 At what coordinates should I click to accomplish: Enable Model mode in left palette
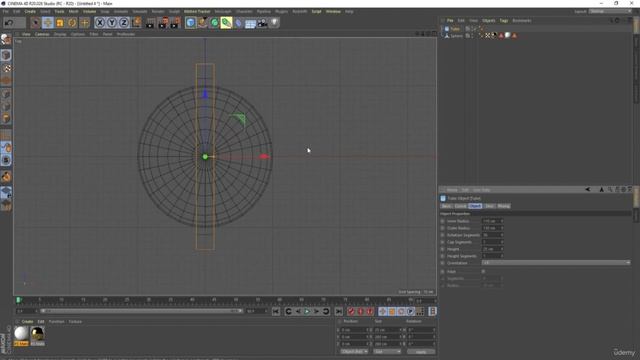click(6, 55)
